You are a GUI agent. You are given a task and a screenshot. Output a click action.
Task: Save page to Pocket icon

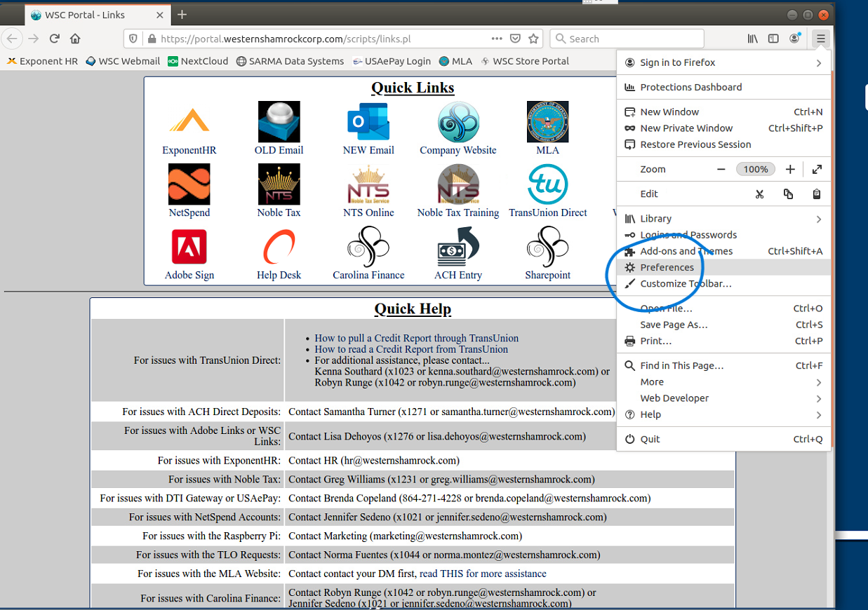[x=515, y=39]
